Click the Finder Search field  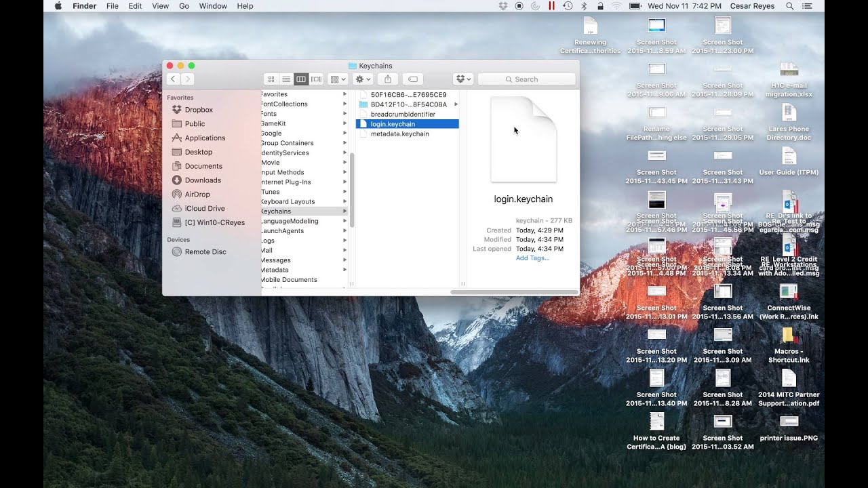pos(527,79)
